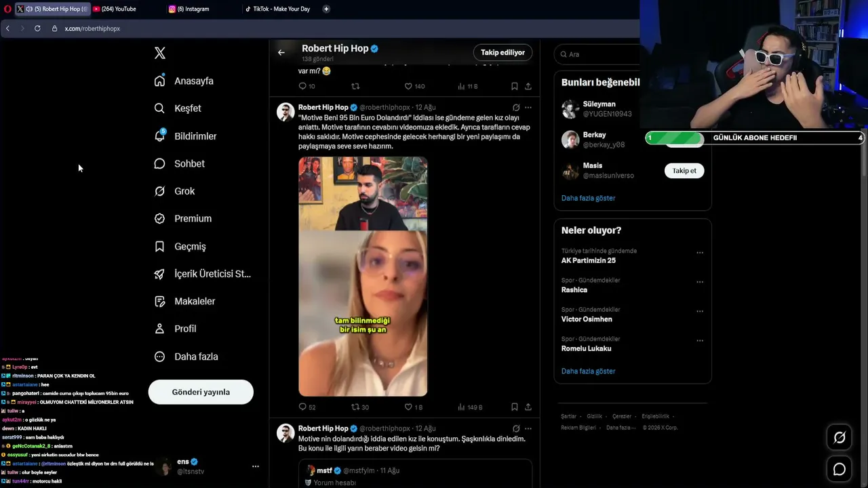This screenshot has width=868, height=488.
Task: Open the Geçmiş bookmark icon
Action: [x=159, y=246]
